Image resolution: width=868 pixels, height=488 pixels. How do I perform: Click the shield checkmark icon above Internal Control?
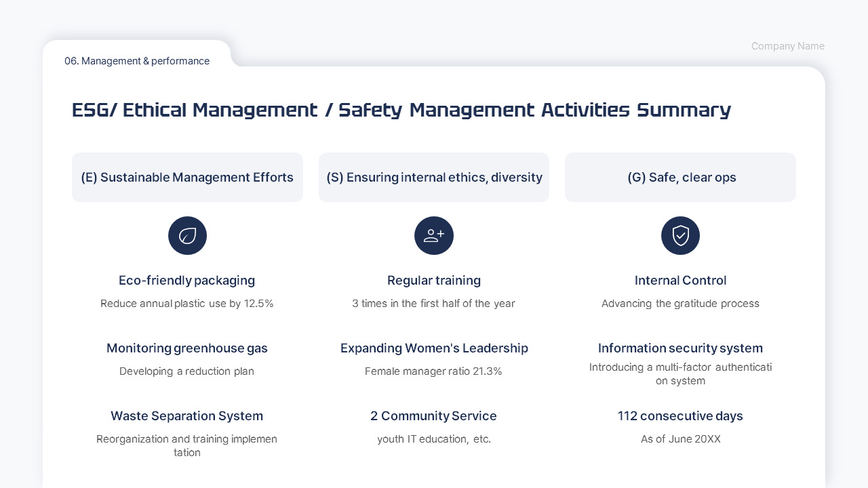pos(680,235)
